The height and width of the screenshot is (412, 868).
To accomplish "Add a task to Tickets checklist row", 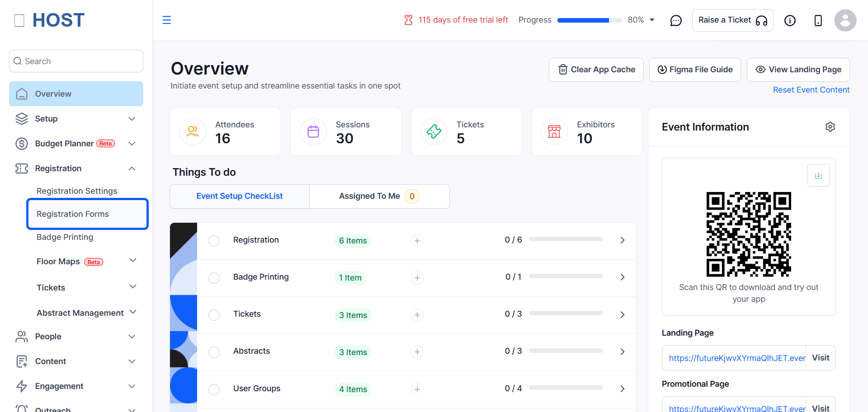I will [417, 315].
